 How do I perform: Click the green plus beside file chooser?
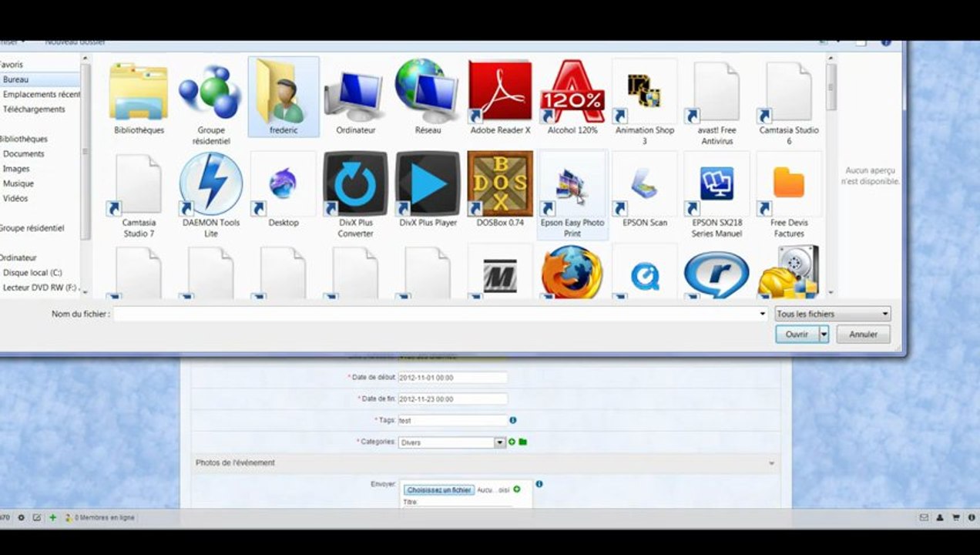[517, 489]
